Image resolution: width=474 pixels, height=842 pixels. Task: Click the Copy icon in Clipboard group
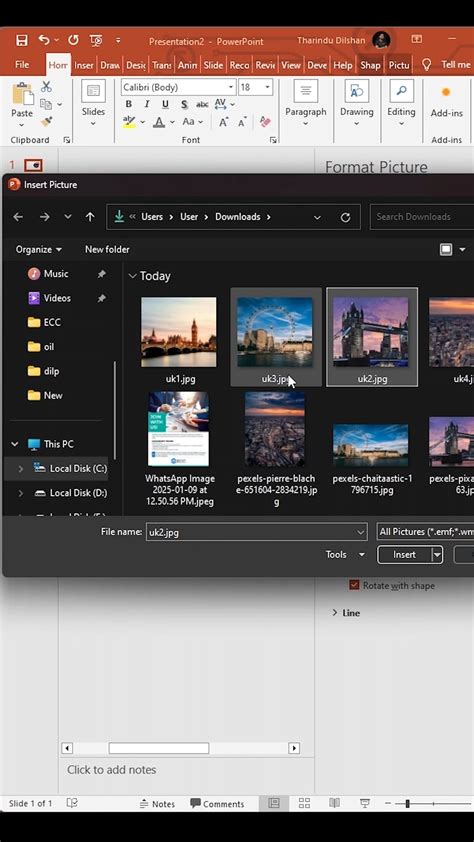click(x=46, y=104)
